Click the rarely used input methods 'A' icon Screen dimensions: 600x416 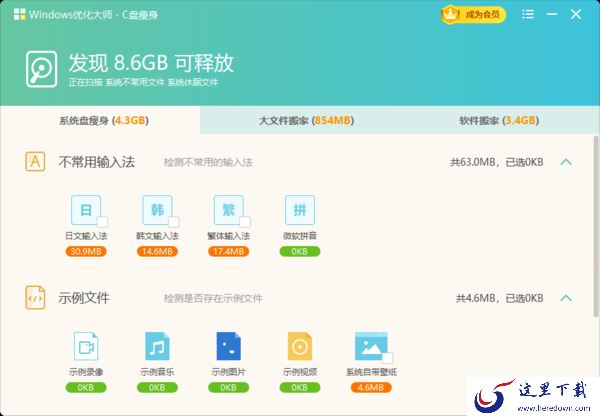point(35,162)
